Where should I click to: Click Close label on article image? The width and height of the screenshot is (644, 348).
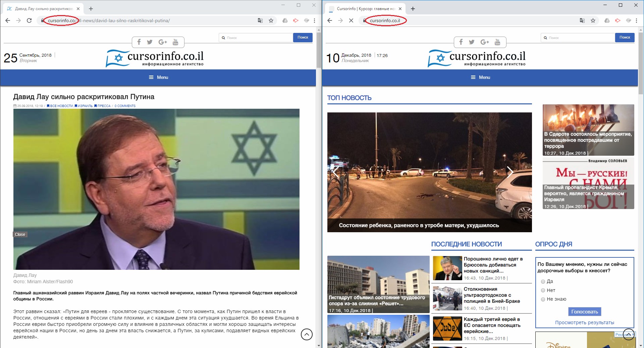pos(20,235)
